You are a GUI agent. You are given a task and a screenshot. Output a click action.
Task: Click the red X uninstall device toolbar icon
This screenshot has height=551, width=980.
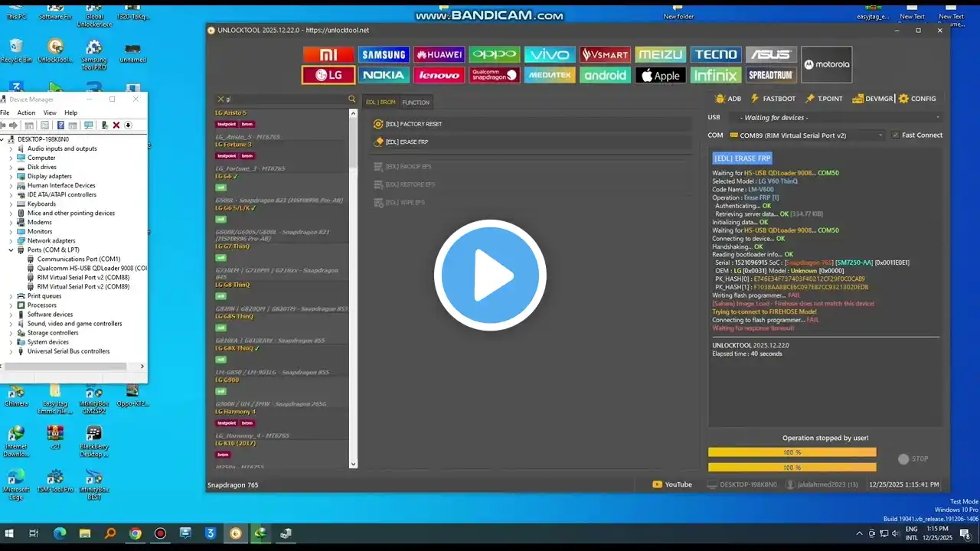[116, 126]
